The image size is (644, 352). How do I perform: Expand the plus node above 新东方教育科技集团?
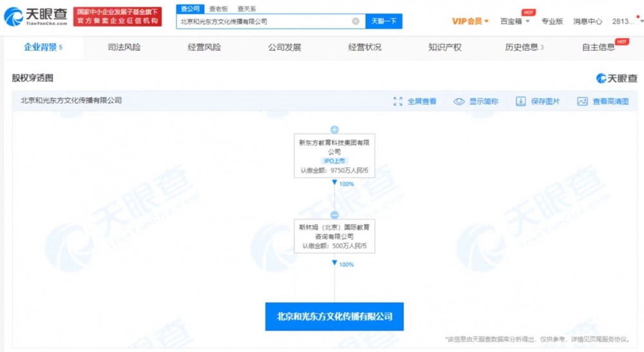[x=334, y=129]
